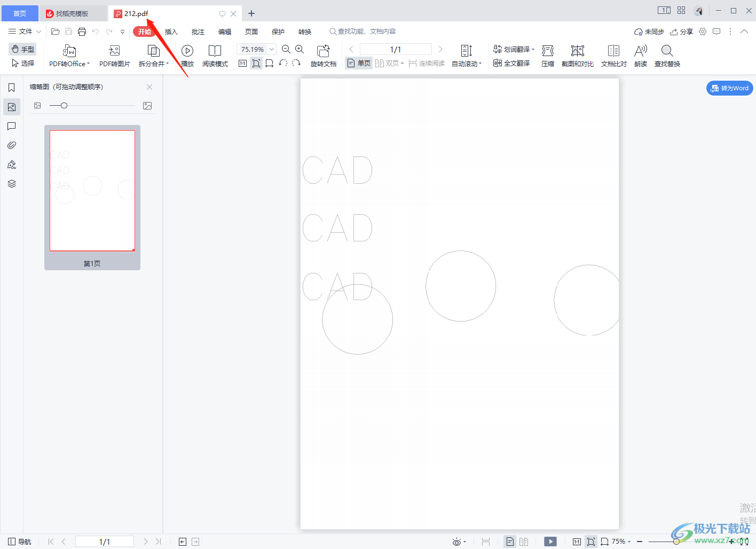Click 全文翻译 full text translation

point(511,63)
